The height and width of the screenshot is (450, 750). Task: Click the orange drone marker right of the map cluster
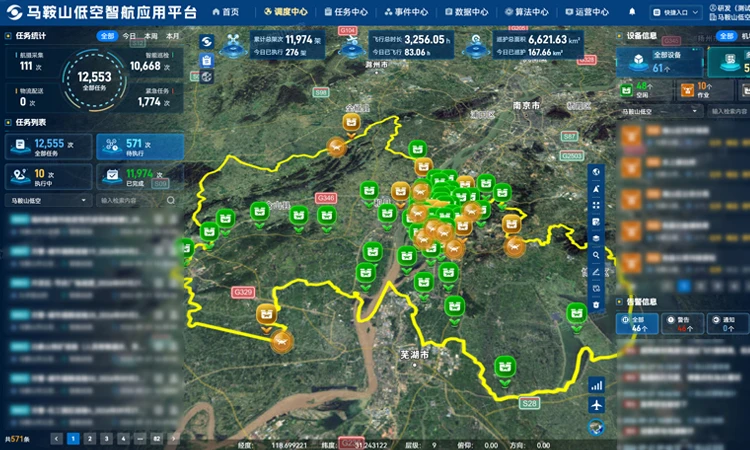point(515,247)
